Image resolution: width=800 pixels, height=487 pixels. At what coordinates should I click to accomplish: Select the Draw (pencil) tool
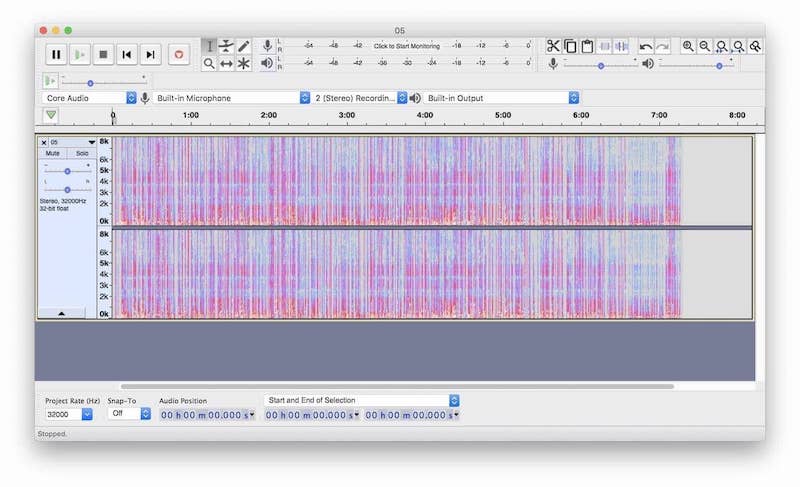point(243,46)
